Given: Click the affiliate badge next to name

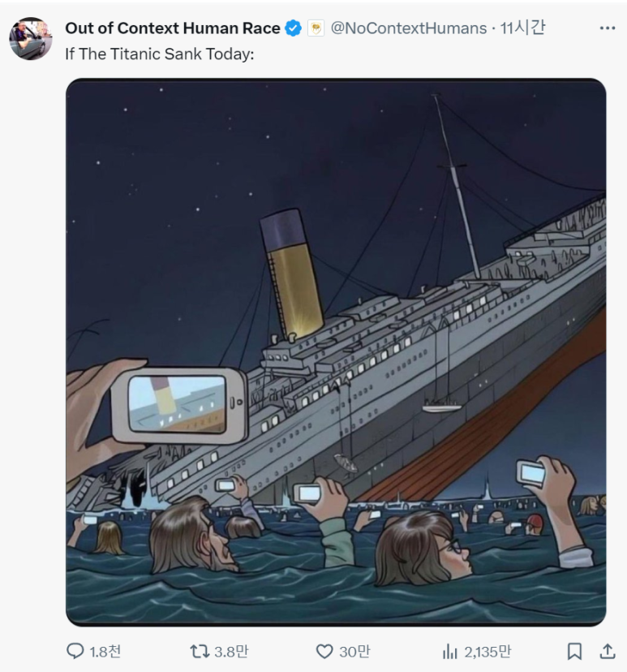Looking at the screenshot, I should 316,28.
